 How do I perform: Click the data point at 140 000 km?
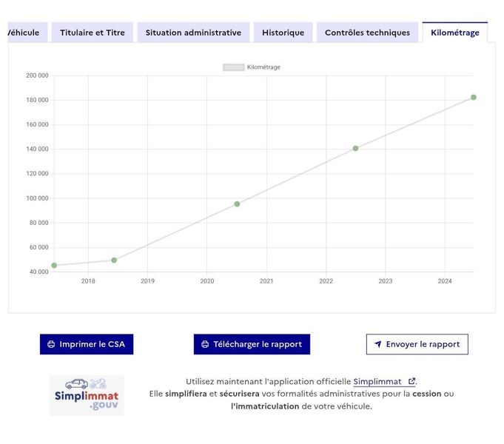[x=355, y=148]
